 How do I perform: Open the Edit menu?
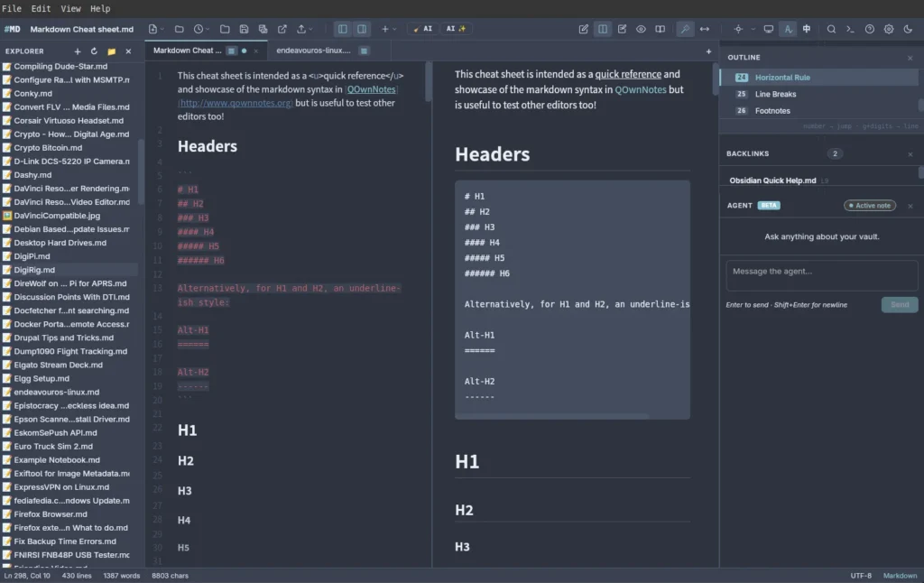tap(41, 8)
